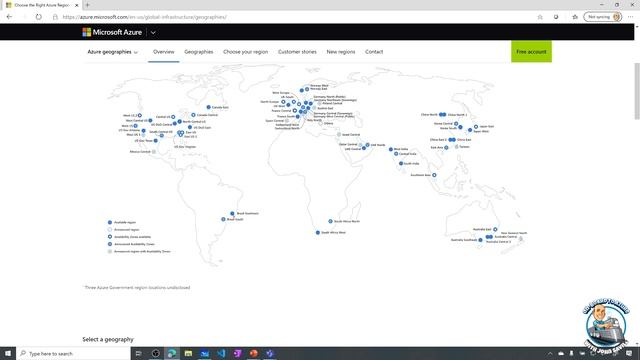Open the Windows Start menu
The image size is (640, 360).
[8, 353]
